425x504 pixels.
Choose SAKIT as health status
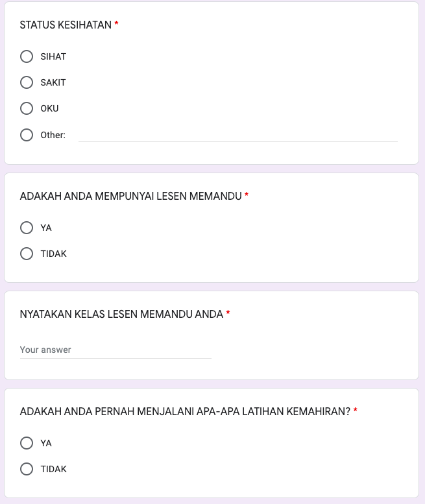(27, 82)
